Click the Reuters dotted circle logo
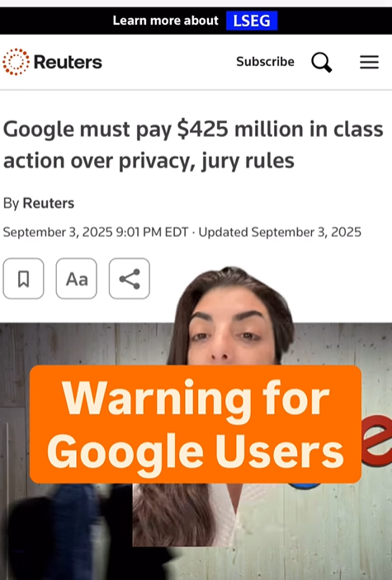Screen dimensions: 392x580 (16, 62)
